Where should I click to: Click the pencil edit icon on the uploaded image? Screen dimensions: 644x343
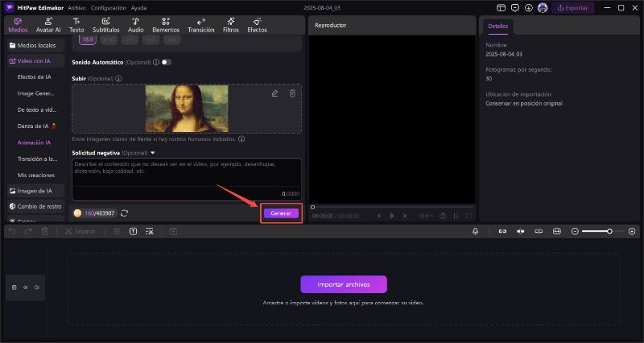[275, 93]
